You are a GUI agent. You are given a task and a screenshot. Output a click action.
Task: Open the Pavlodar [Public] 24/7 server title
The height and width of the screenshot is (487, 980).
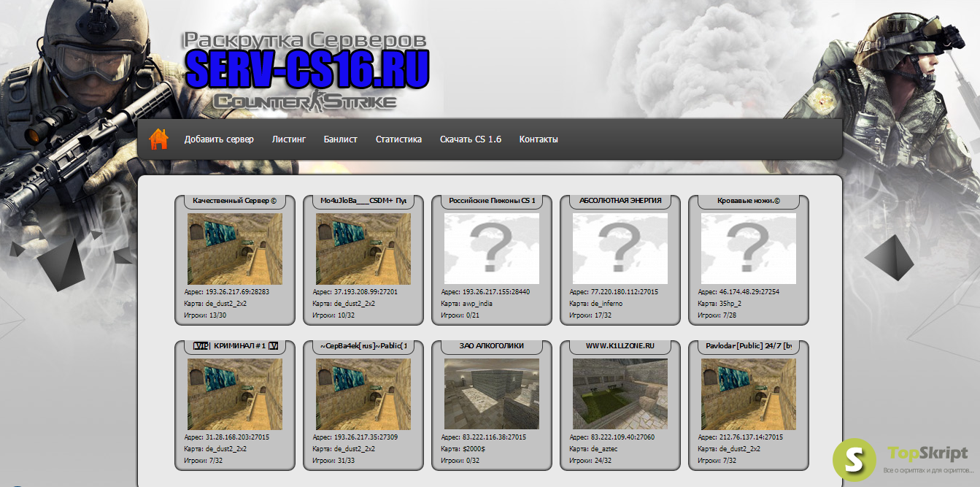tap(749, 346)
